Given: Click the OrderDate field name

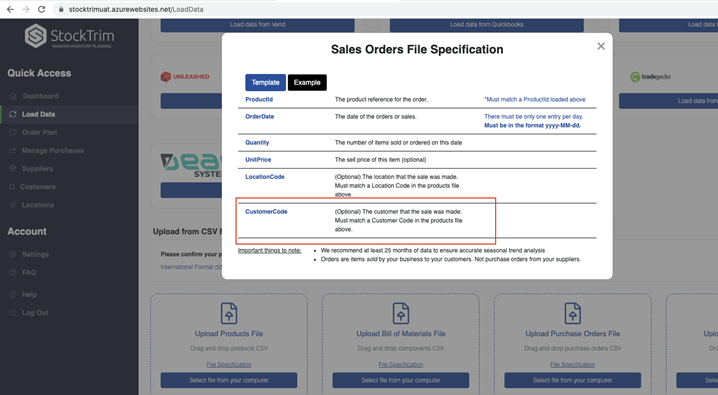Looking at the screenshot, I should point(260,117).
